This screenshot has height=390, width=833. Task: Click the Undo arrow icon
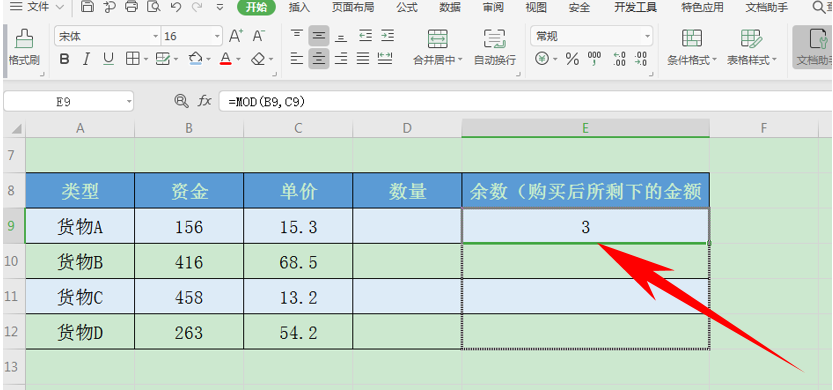[176, 7]
